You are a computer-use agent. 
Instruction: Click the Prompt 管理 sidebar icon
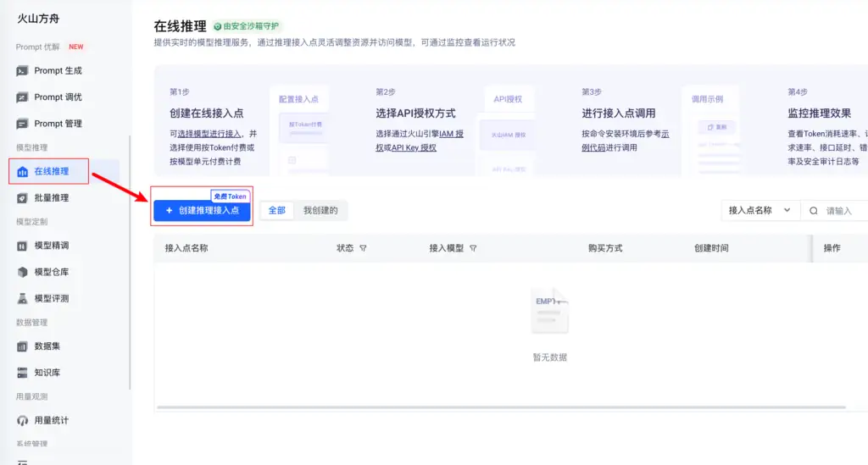coord(22,124)
